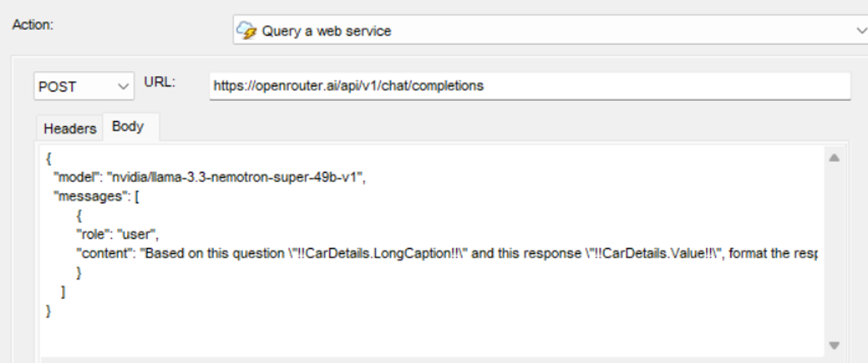Viewport: 868px width, 363px height.
Task: Click the body scrollbar down arrow
Action: click(x=834, y=345)
